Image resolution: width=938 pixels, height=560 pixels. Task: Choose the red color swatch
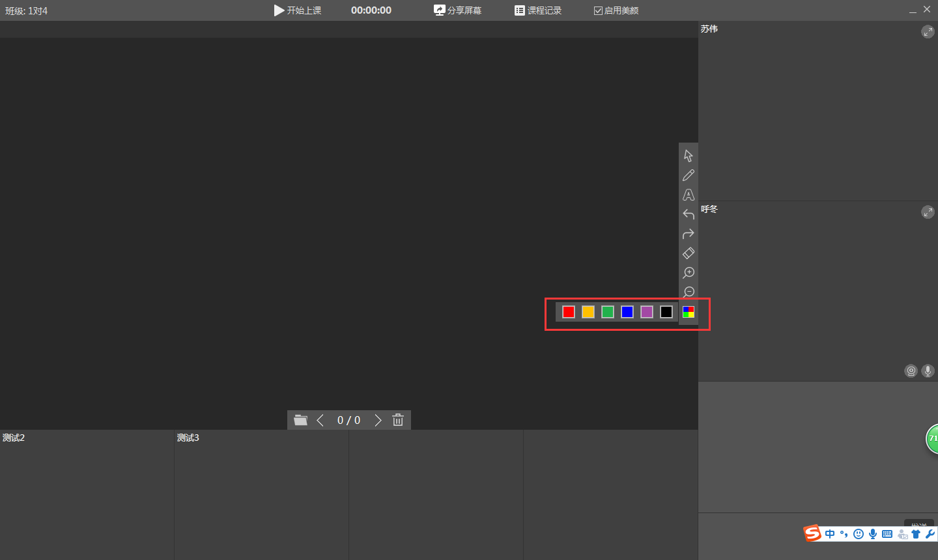pos(569,312)
